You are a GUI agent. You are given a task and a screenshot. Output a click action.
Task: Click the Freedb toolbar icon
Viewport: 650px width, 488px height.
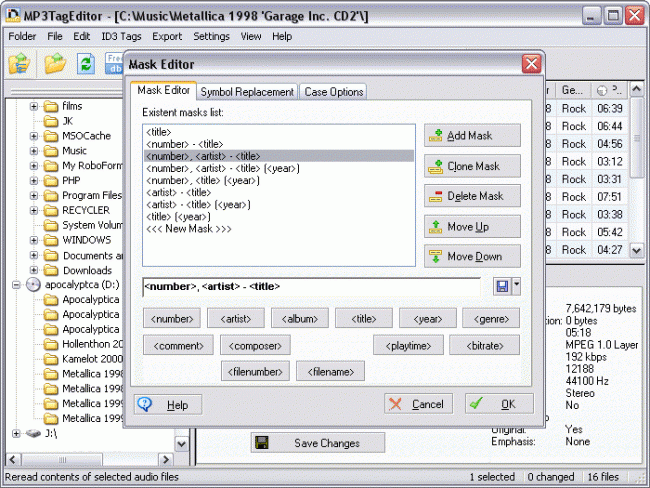[x=114, y=63]
